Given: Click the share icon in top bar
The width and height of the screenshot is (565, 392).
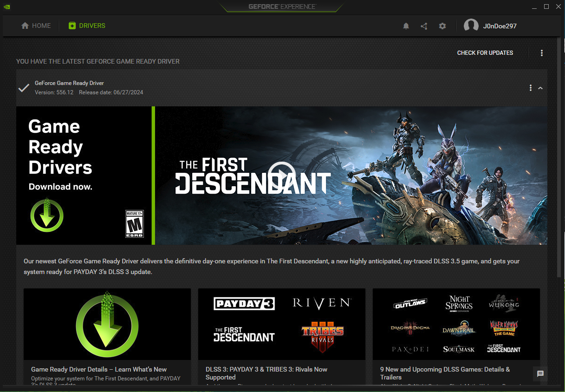Looking at the screenshot, I should [424, 26].
